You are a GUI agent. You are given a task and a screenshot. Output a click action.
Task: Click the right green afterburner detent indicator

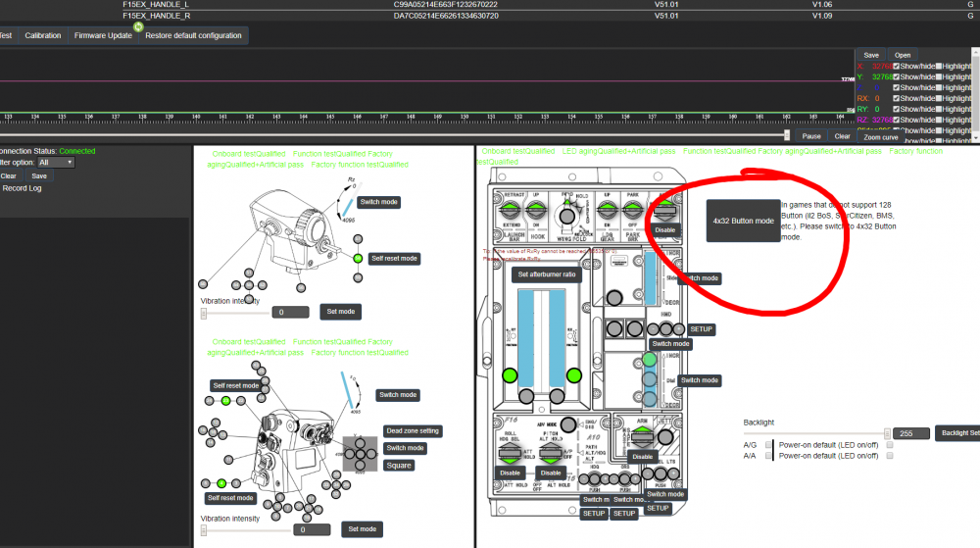[574, 375]
